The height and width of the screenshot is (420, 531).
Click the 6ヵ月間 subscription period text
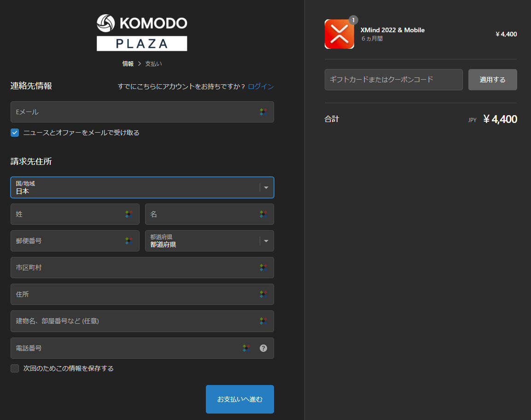(x=372, y=39)
